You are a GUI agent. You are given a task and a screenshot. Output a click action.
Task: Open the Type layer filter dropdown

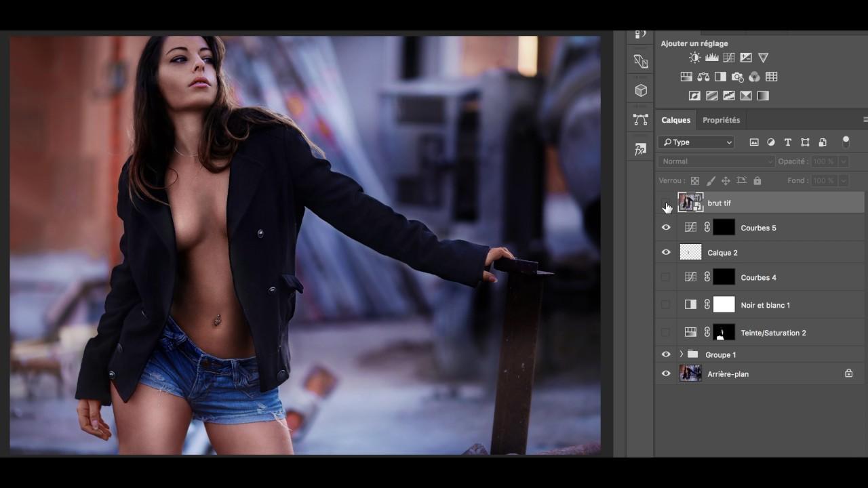tap(696, 142)
